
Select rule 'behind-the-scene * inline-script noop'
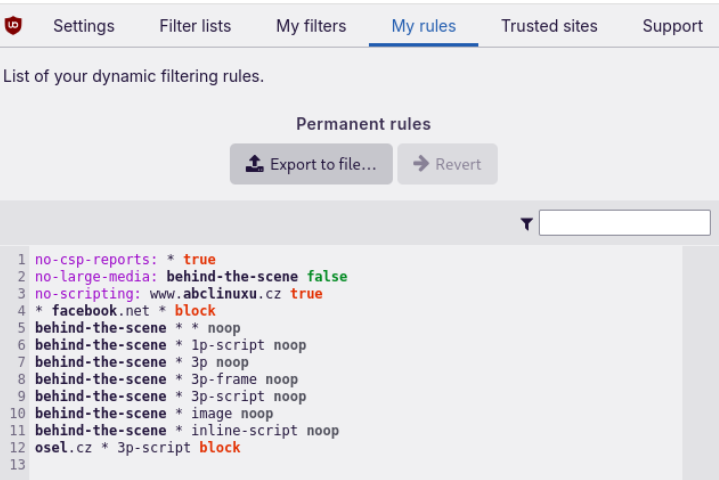click(187, 430)
